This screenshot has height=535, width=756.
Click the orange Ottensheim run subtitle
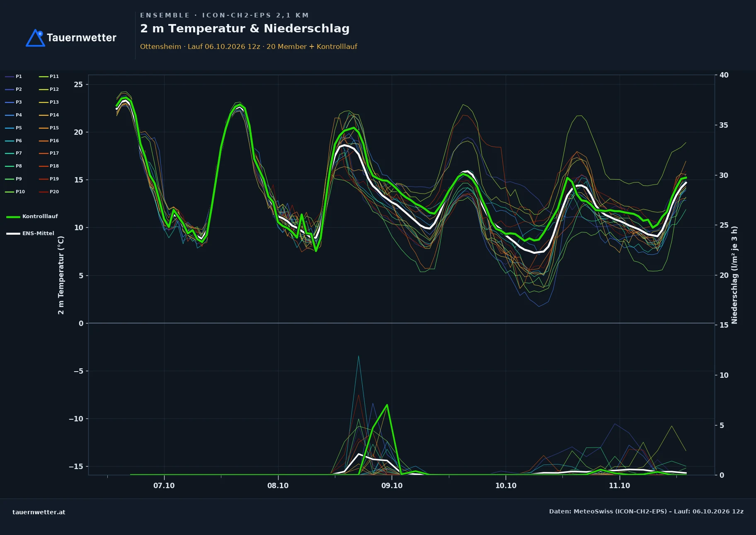tap(249, 46)
